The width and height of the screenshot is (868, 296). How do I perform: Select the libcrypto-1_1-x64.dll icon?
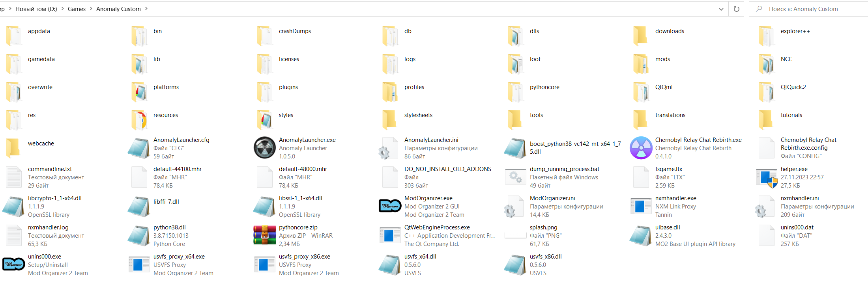click(14, 206)
